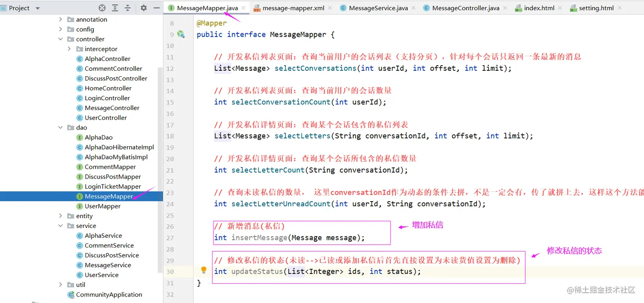Select CommentService class

109,245
